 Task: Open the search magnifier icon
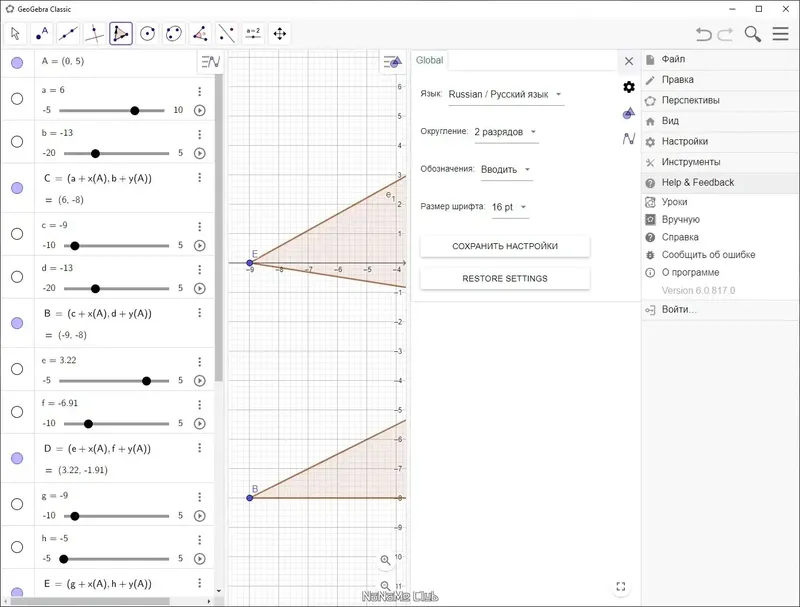(753, 34)
